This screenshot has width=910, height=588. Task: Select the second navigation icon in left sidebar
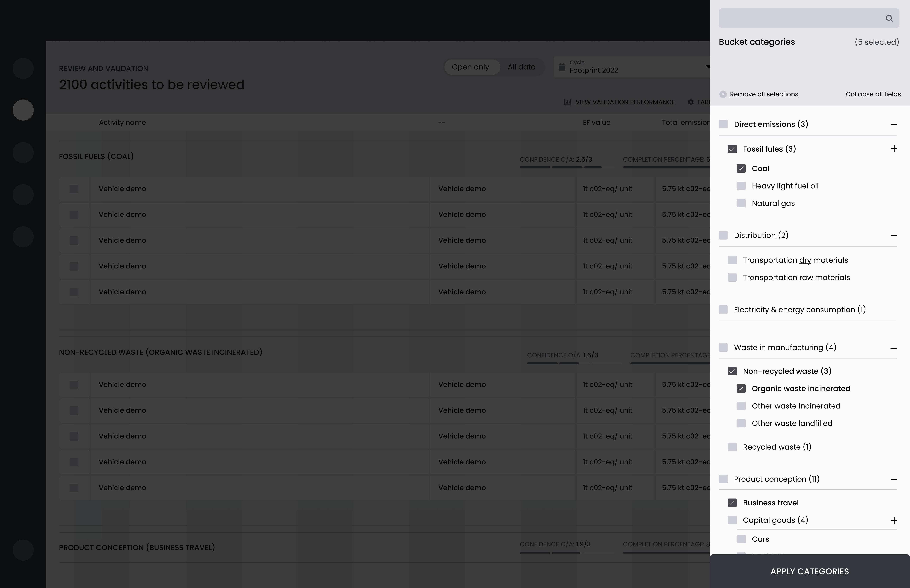23,110
